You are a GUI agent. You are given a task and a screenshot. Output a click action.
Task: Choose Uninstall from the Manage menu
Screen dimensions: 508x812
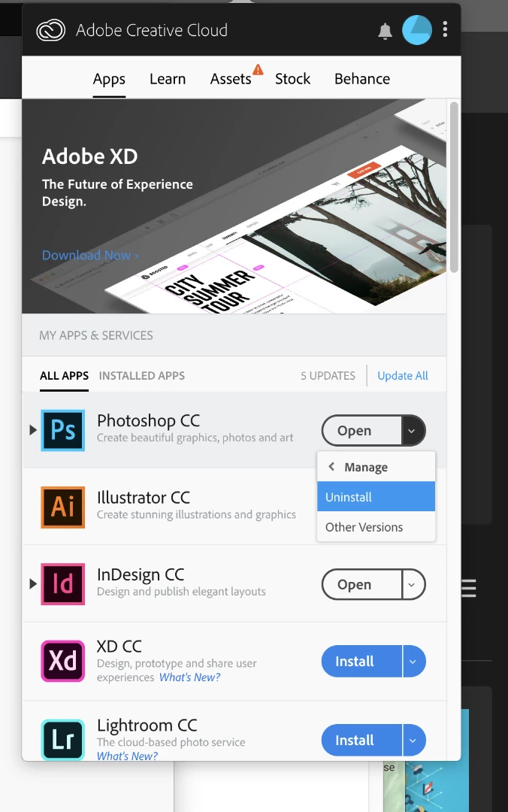tap(376, 497)
